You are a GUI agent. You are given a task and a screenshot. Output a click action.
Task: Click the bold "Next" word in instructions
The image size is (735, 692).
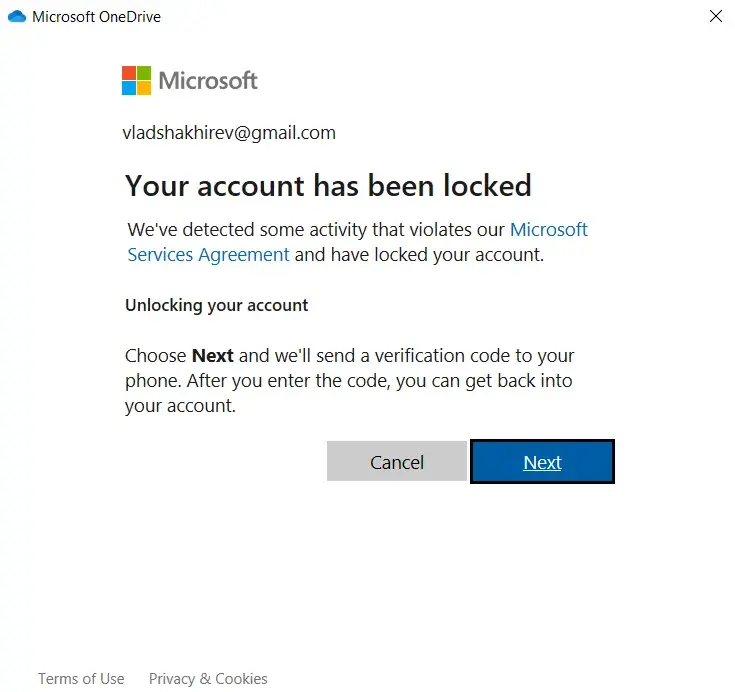[x=212, y=356]
